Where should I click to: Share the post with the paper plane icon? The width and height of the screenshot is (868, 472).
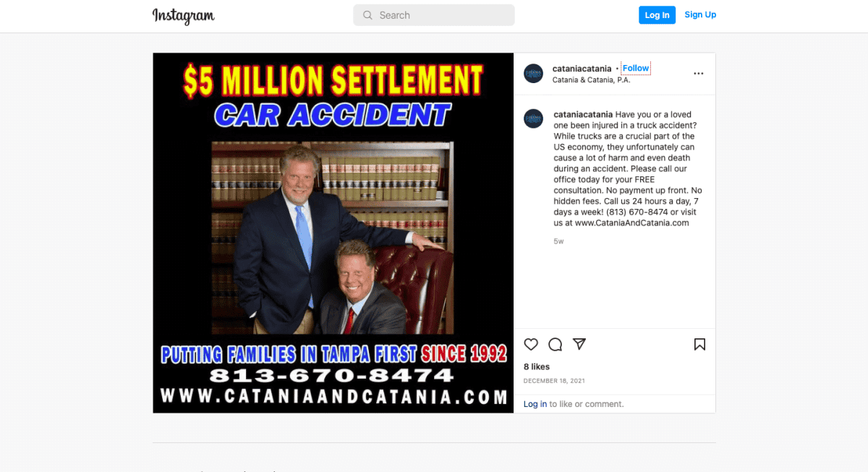coord(579,344)
